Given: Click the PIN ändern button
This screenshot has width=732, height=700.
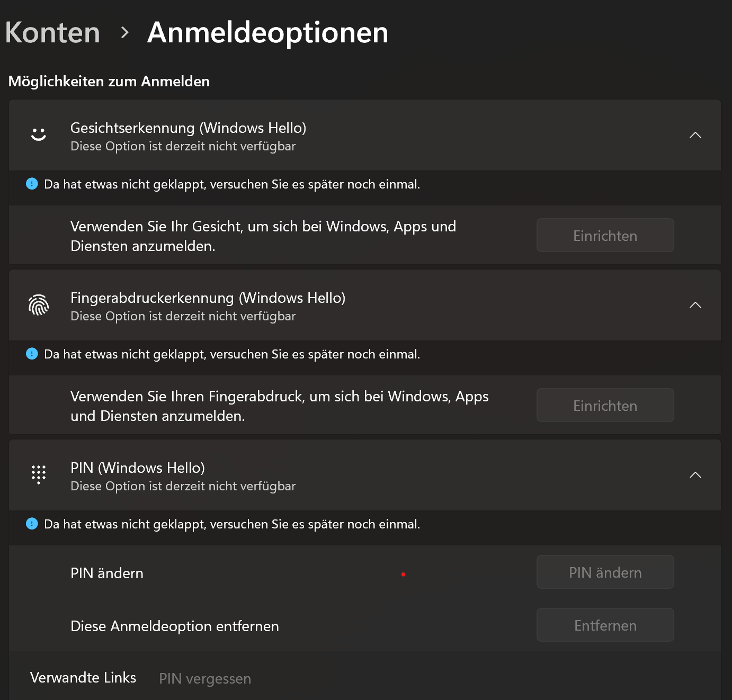Looking at the screenshot, I should point(605,572).
